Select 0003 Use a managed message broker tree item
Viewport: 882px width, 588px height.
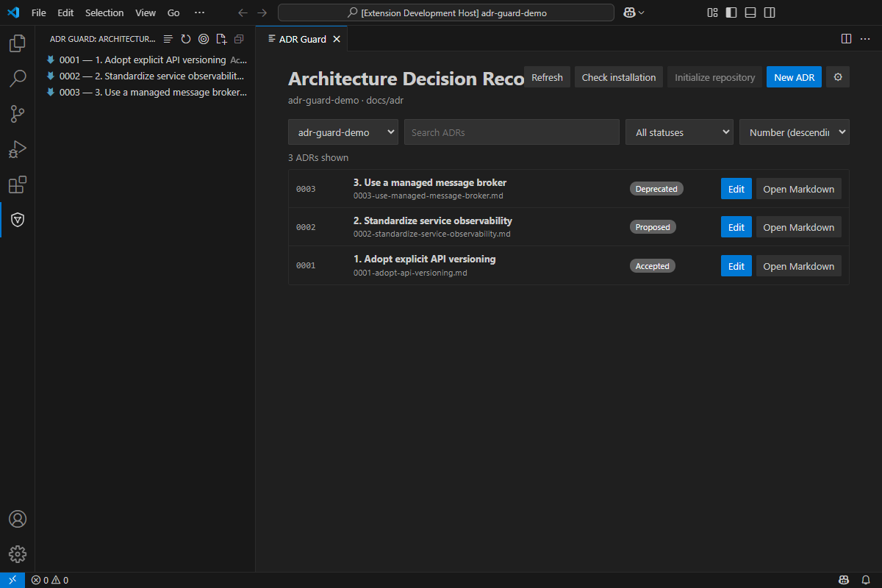[146, 92]
